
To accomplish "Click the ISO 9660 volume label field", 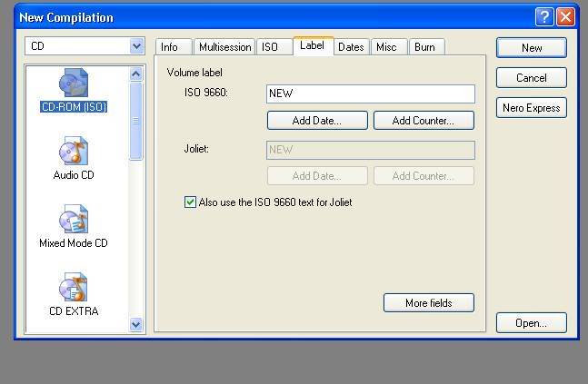I will [x=371, y=94].
